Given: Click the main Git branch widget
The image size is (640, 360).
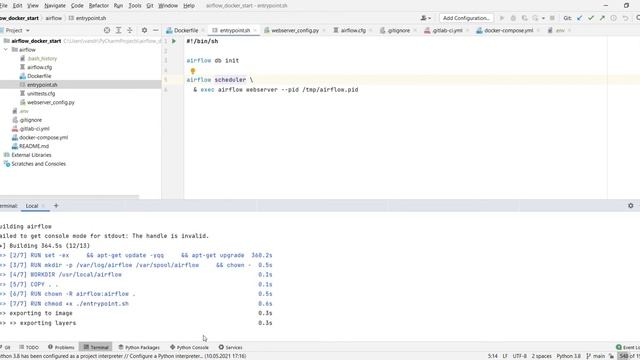Looking at the screenshot, I should 596,356.
